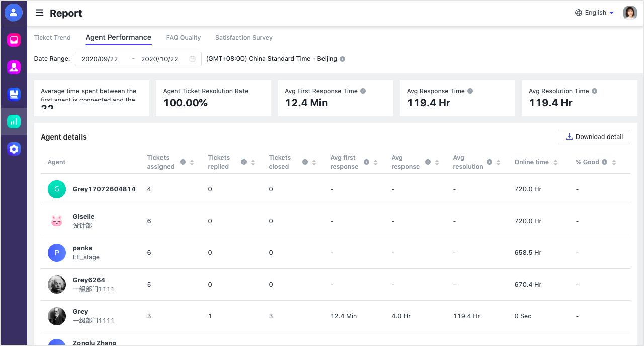644x346 pixels.
Task: Click the info icon beside China Standard Time
Action: [342, 59]
